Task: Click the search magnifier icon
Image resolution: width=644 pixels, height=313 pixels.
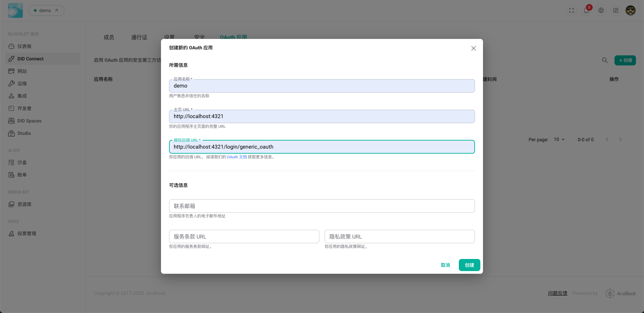Action: pyautogui.click(x=605, y=60)
